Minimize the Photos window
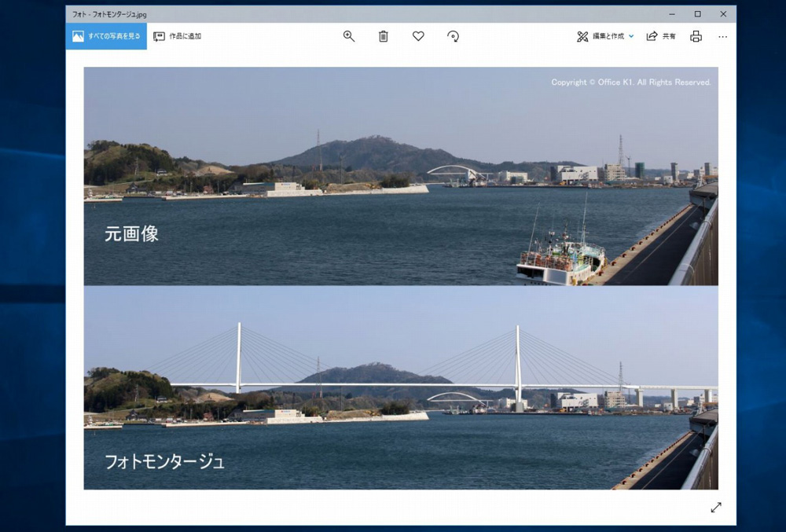 [x=671, y=14]
